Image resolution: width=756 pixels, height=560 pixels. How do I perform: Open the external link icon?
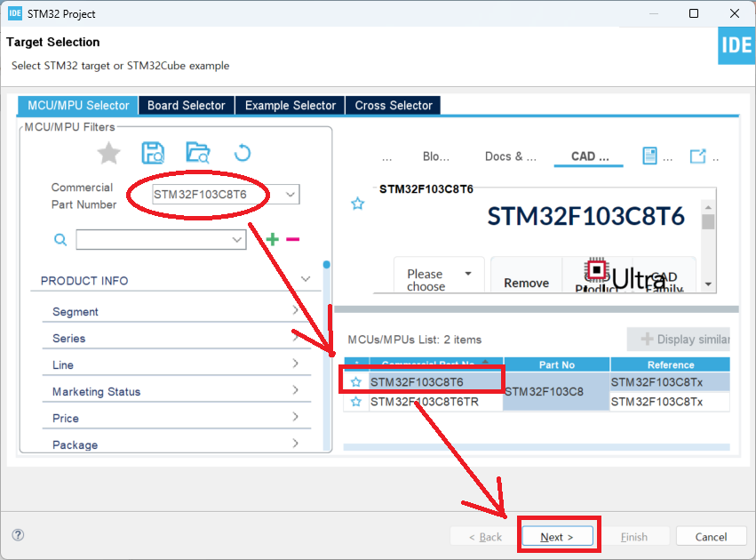click(x=697, y=156)
